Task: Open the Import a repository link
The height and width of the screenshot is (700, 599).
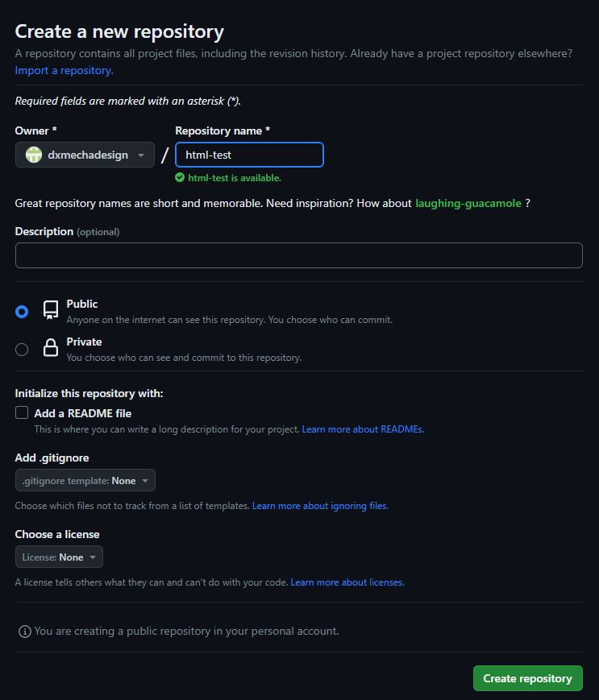Action: click(x=64, y=71)
